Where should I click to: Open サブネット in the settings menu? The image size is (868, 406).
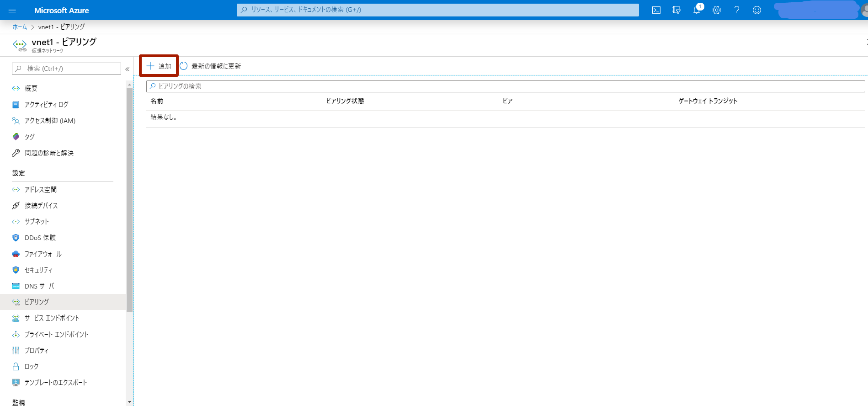pyautogui.click(x=37, y=222)
